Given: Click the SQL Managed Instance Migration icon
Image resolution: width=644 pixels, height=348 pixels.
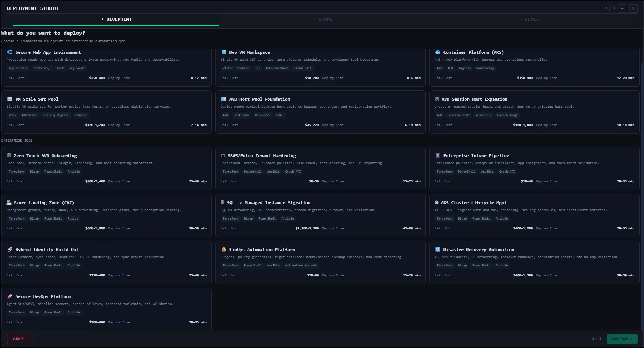Looking at the screenshot, I should [x=222, y=203].
